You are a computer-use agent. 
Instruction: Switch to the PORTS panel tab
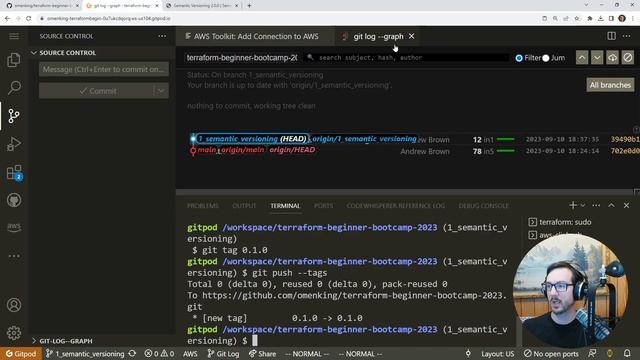[x=324, y=206]
